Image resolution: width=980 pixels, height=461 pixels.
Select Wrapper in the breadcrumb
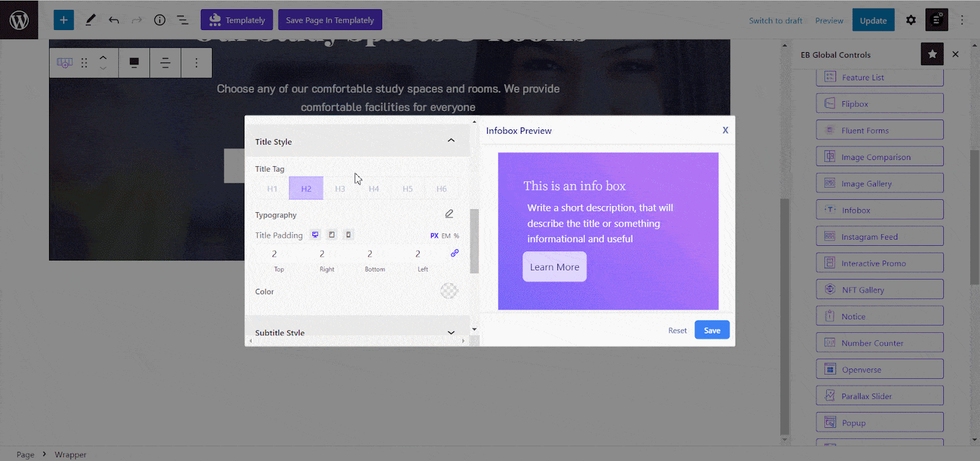click(x=70, y=454)
